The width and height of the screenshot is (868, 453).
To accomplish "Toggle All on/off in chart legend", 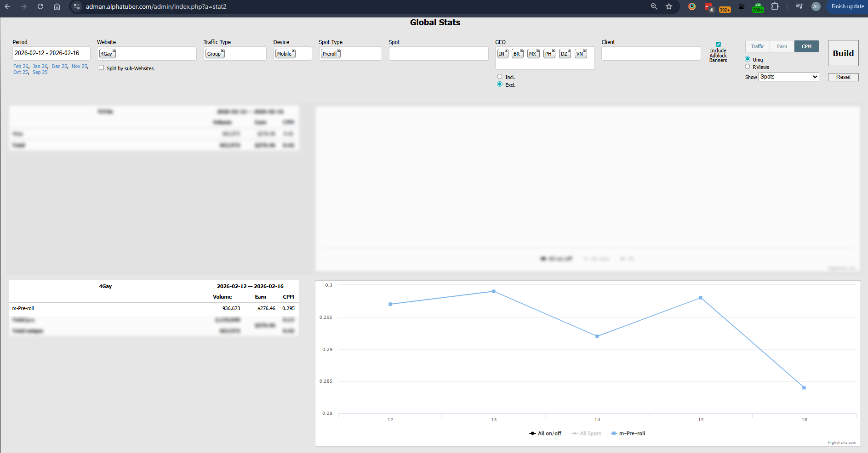I will pyautogui.click(x=545, y=433).
